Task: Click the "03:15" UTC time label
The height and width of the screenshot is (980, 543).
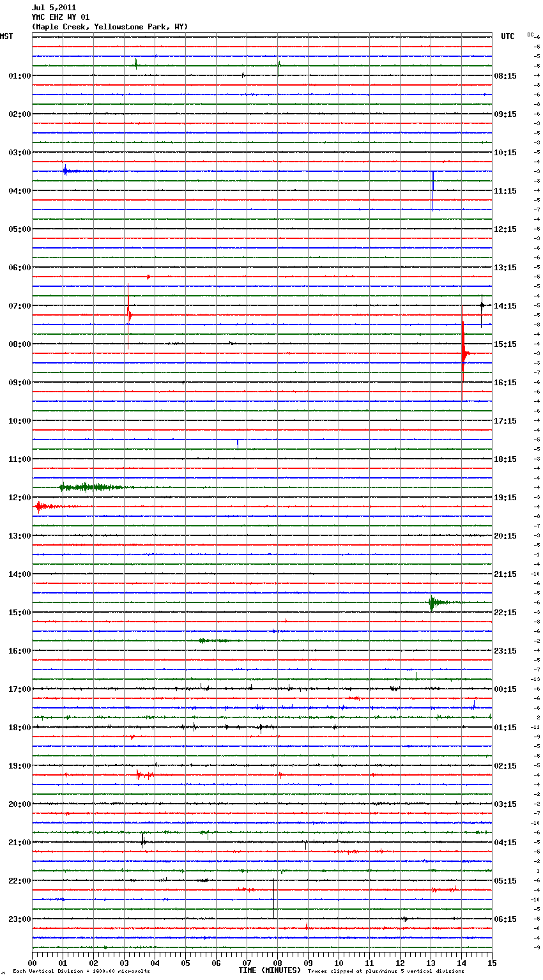Action: [505, 804]
